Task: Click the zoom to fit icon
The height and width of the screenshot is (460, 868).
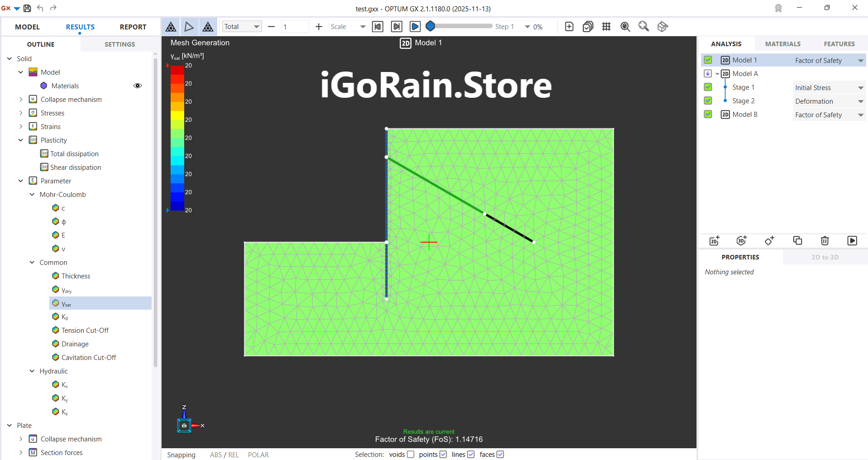Action: [x=625, y=27]
